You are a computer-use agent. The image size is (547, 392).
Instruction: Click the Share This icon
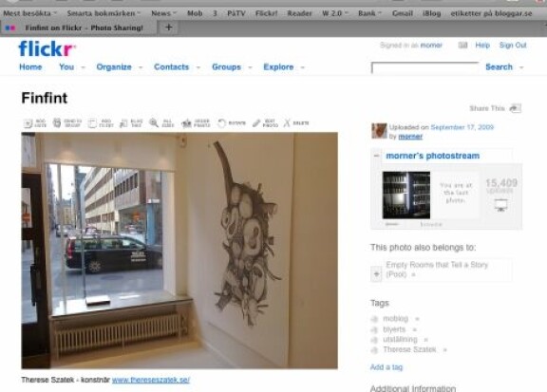point(516,108)
